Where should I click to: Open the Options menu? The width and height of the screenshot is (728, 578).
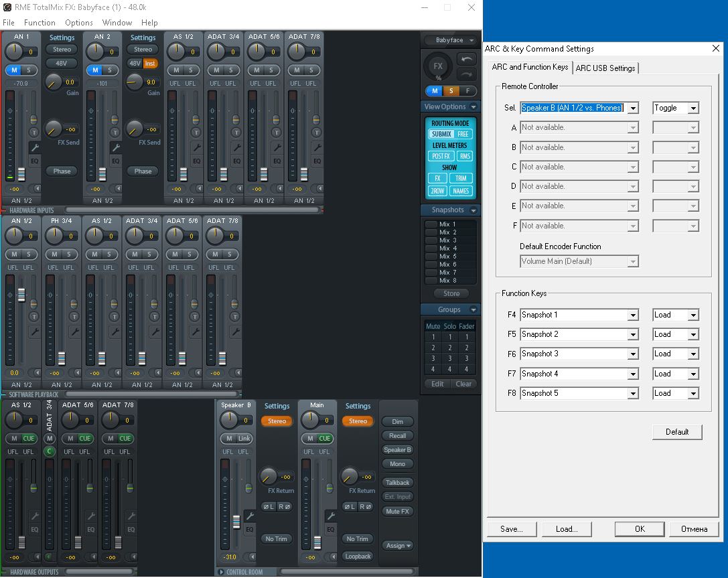tap(79, 23)
